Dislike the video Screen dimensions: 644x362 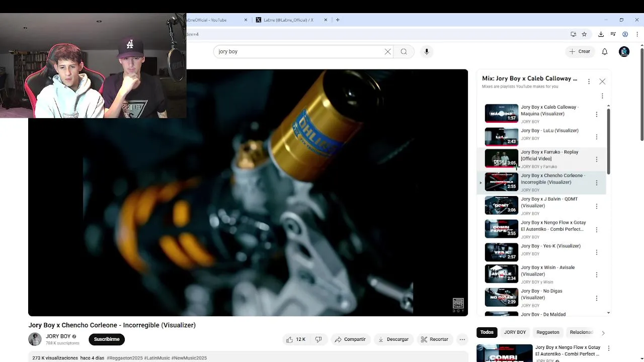click(x=318, y=339)
